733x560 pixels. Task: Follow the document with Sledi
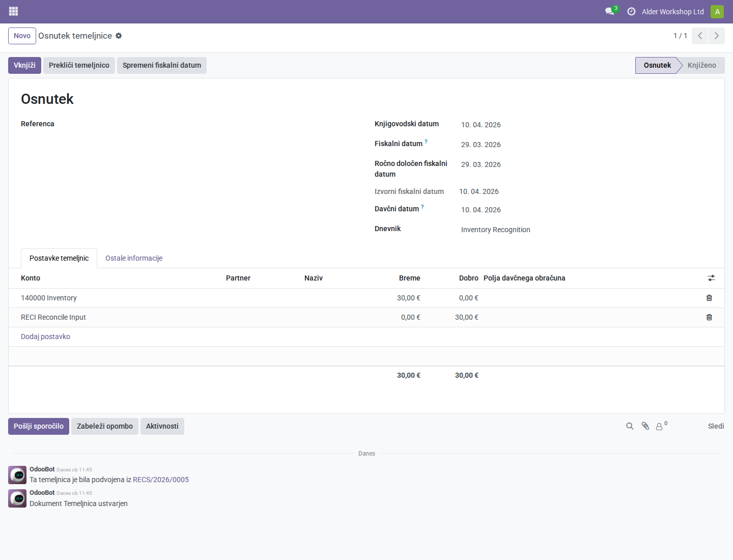pos(716,426)
